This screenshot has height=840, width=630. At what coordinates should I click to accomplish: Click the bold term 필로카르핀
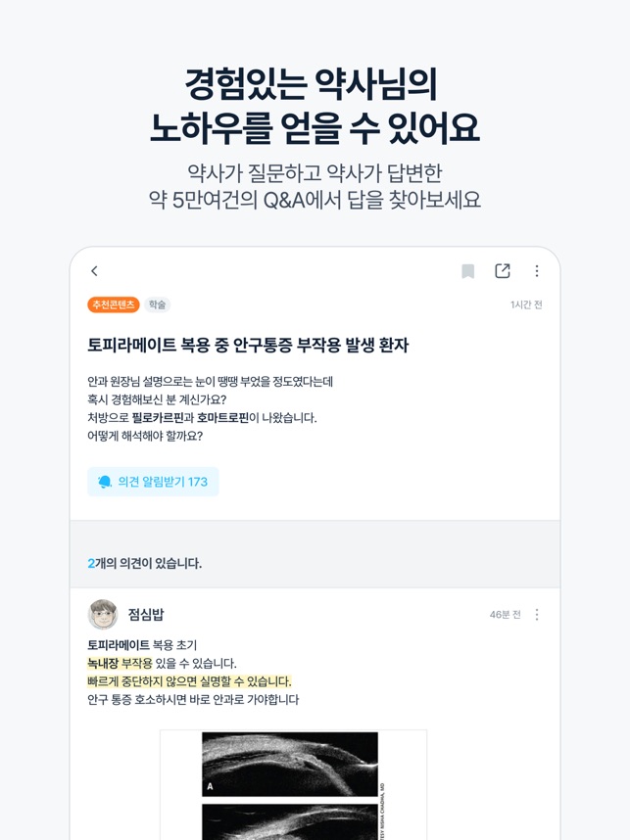pyautogui.click(x=158, y=418)
